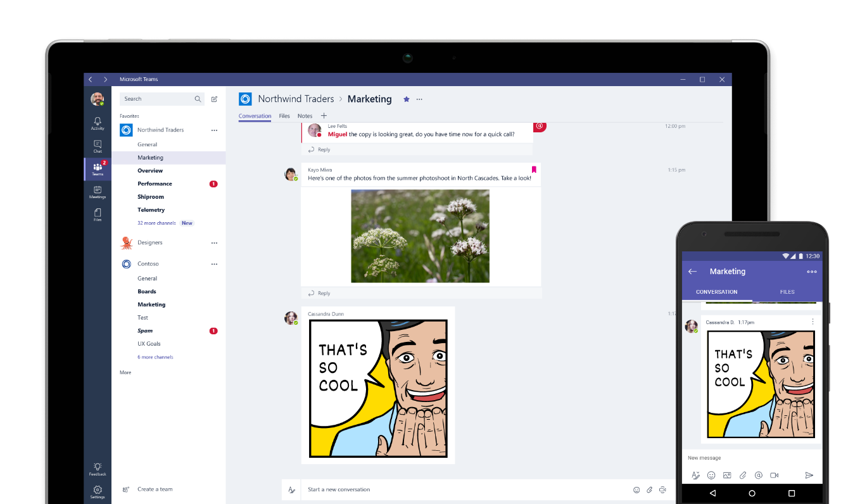Start a new chat with the compose icon
The image size is (848, 504).
(x=215, y=99)
